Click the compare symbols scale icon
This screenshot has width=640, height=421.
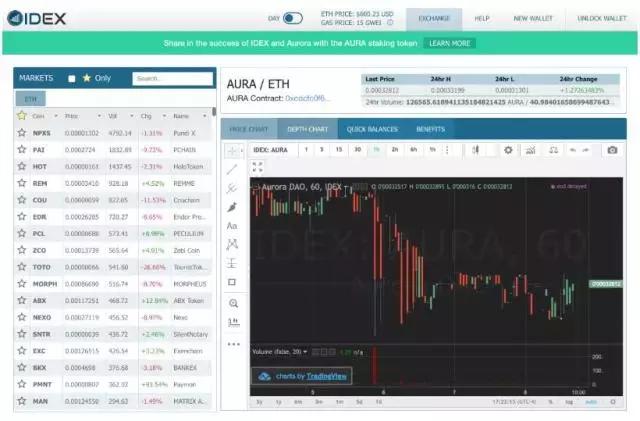click(553, 150)
